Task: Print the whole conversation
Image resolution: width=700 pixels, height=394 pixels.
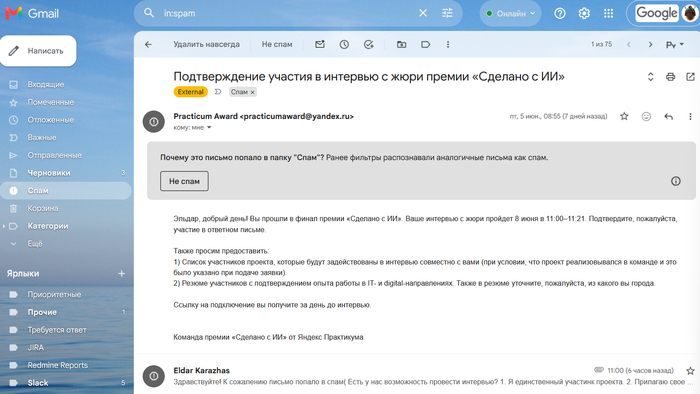Action: tap(671, 77)
